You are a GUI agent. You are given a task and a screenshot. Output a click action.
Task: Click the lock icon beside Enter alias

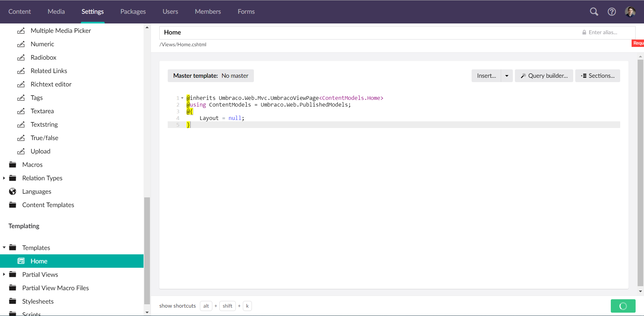584,32
